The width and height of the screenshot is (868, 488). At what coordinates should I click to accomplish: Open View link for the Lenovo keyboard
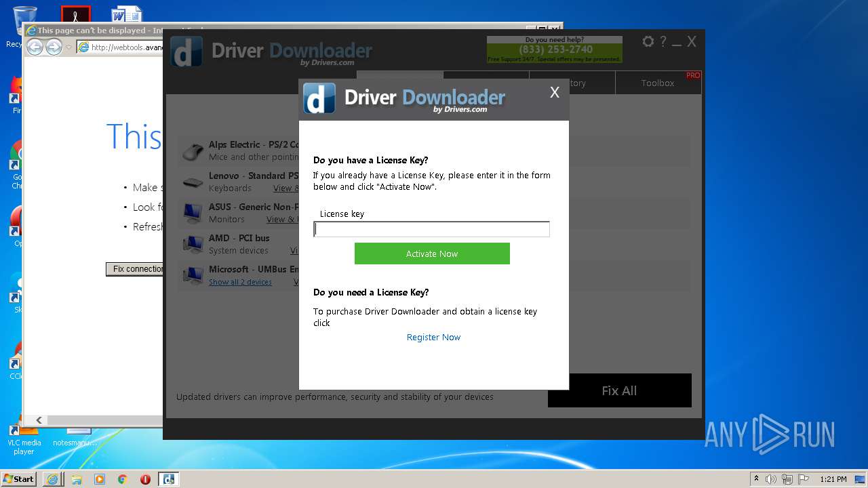pos(285,188)
